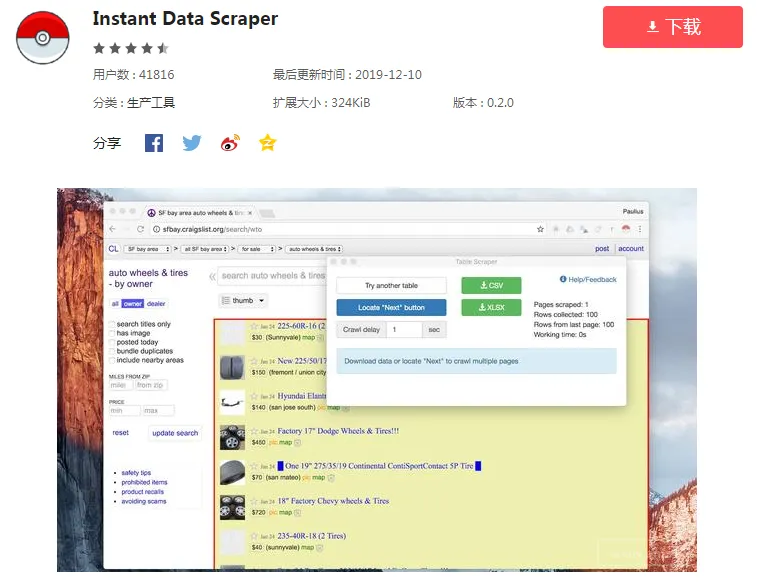
Task: Click the browser reload icon in screenshot
Action: pos(140,229)
